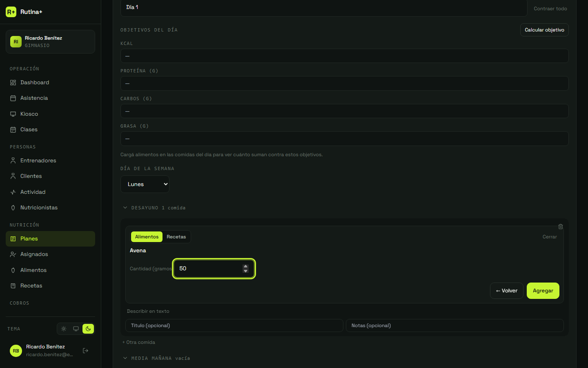
Task: Focus the Título (opcional) field
Action: point(234,325)
